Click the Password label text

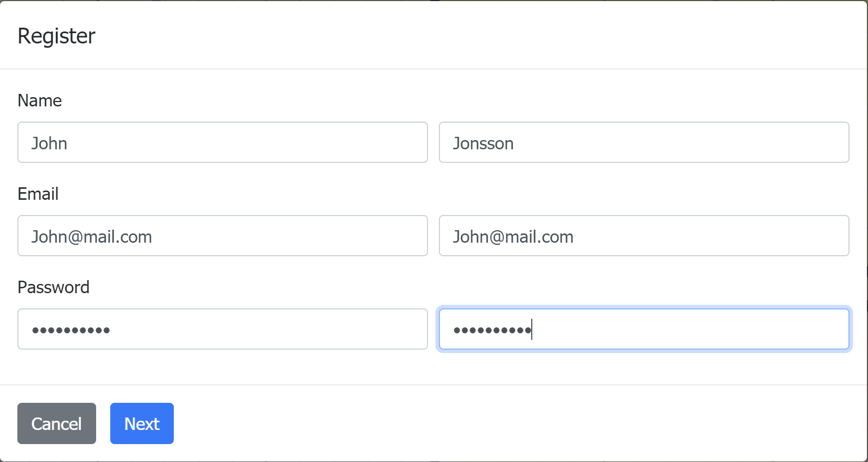click(53, 287)
